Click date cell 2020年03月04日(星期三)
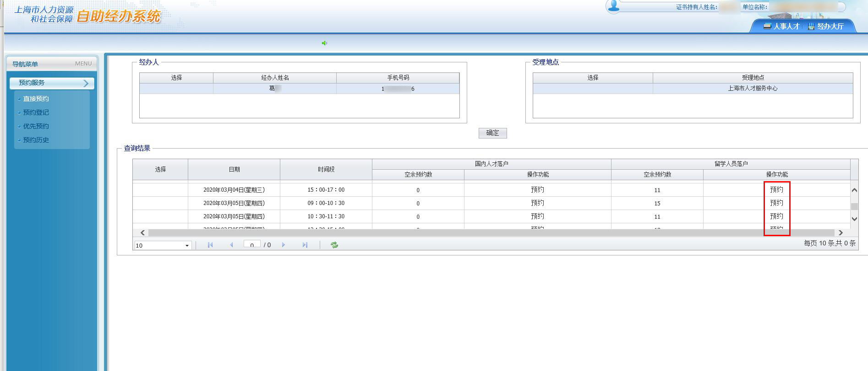Screen dimensions: 868x371 [x=234, y=190]
